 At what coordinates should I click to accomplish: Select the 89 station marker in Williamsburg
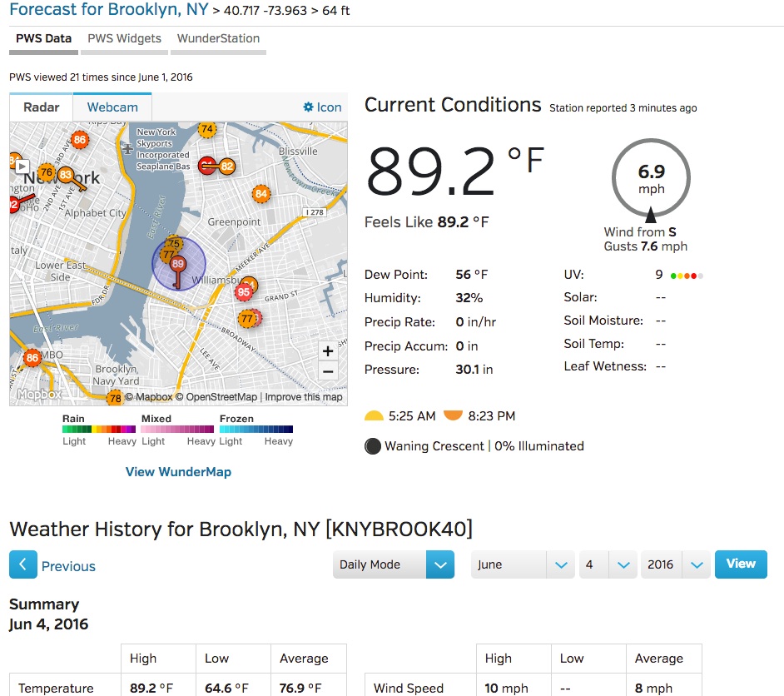[177, 265]
